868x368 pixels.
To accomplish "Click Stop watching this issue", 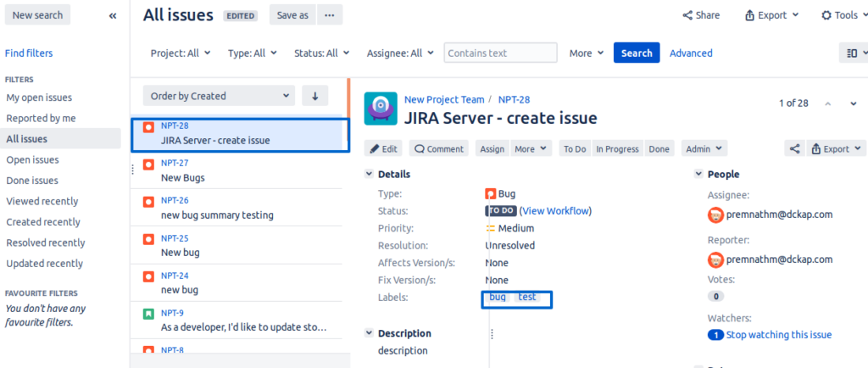I will [779, 335].
